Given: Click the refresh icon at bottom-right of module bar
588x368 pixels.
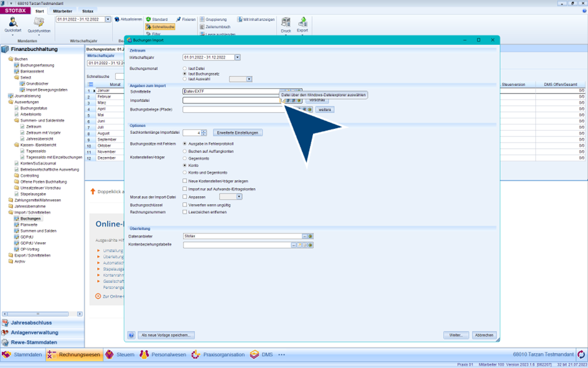Looking at the screenshot, I should [x=581, y=354].
